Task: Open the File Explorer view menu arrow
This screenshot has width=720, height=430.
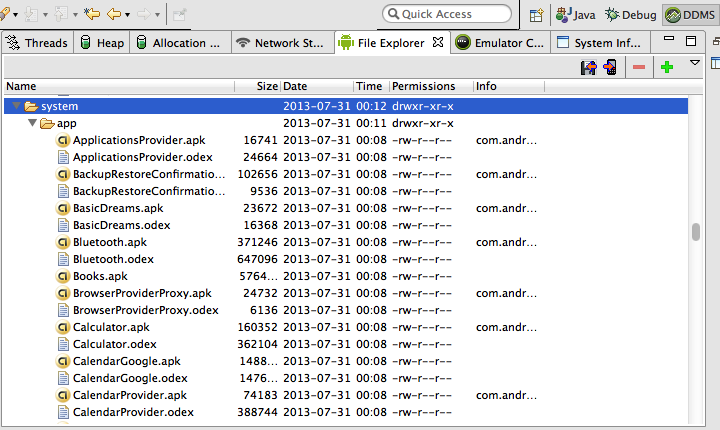Action: [x=695, y=62]
